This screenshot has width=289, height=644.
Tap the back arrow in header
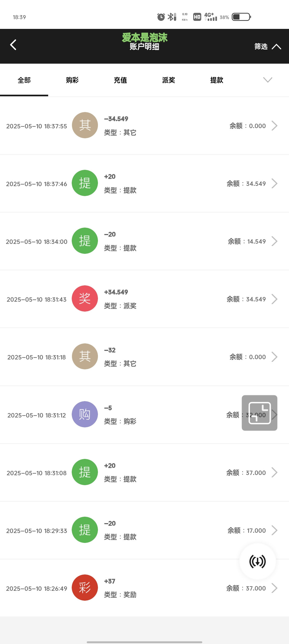(13, 45)
